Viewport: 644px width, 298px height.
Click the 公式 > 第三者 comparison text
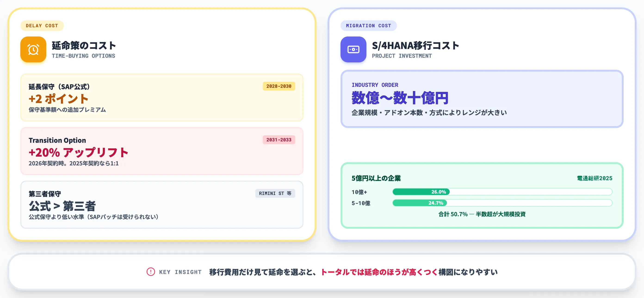pyautogui.click(x=62, y=206)
